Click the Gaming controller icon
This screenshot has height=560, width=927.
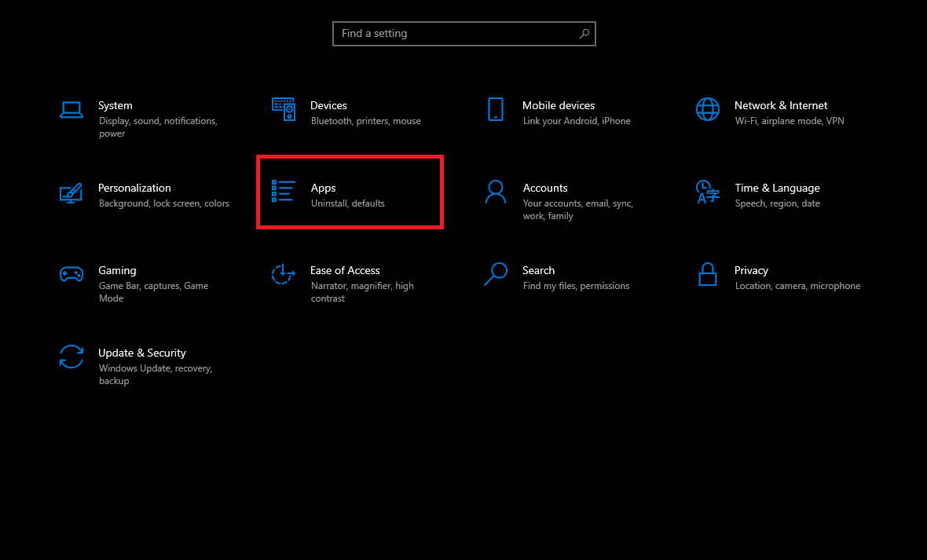click(x=71, y=274)
